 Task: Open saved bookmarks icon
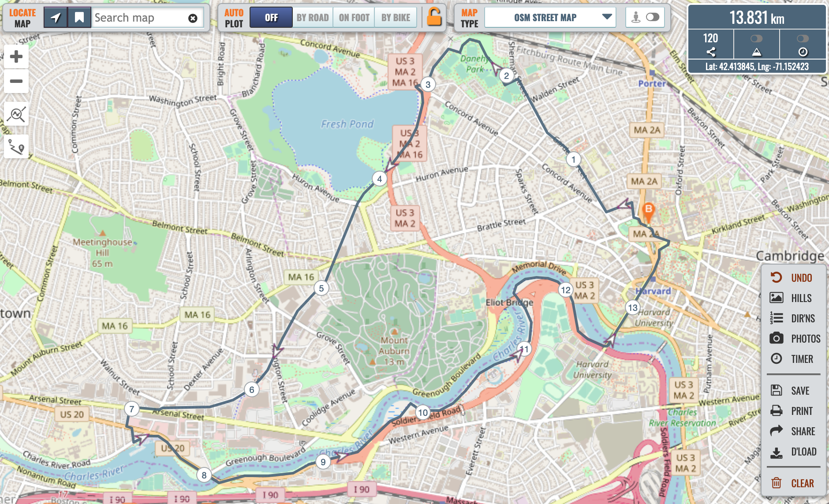pyautogui.click(x=79, y=18)
